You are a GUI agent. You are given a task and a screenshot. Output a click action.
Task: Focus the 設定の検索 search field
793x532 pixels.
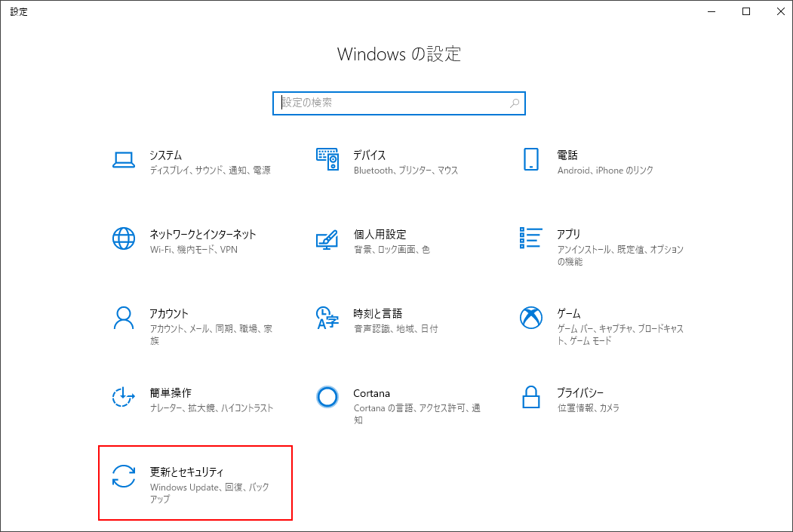(x=398, y=103)
